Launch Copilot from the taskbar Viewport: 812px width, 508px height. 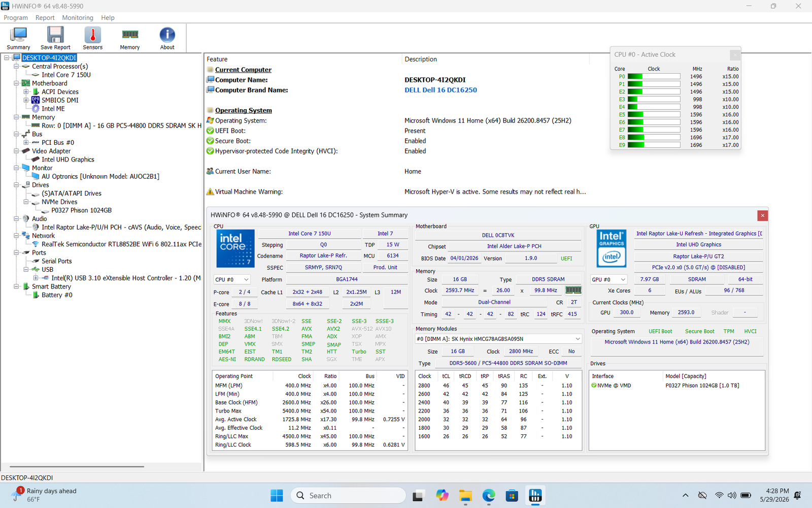(x=442, y=495)
